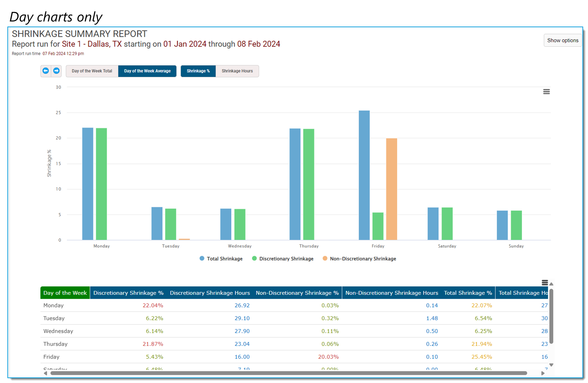Click the horizontal scroll-left arrow
588x383 pixels.
(45, 373)
